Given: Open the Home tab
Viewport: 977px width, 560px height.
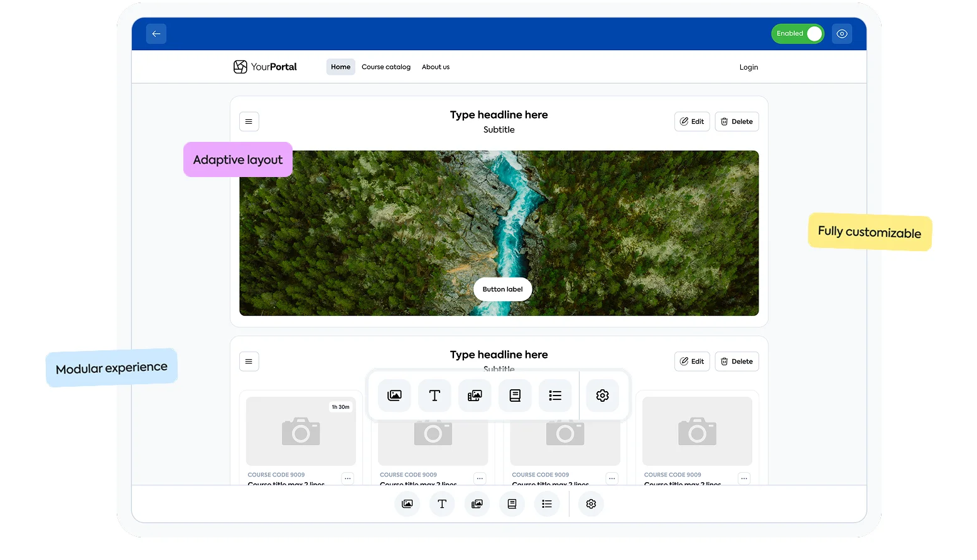Looking at the screenshot, I should pyautogui.click(x=340, y=67).
